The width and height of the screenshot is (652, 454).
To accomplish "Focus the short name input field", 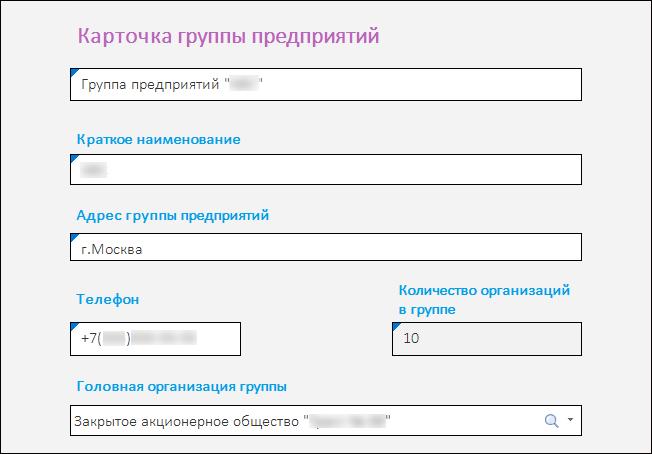I will tap(326, 170).
